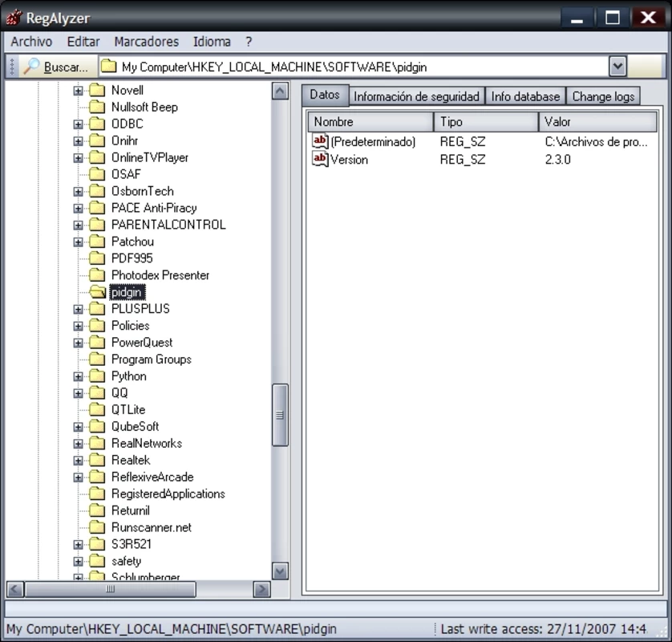Viewport: 672px width, 642px height.
Task: Select the OsbornTech tree item
Action: 142,191
